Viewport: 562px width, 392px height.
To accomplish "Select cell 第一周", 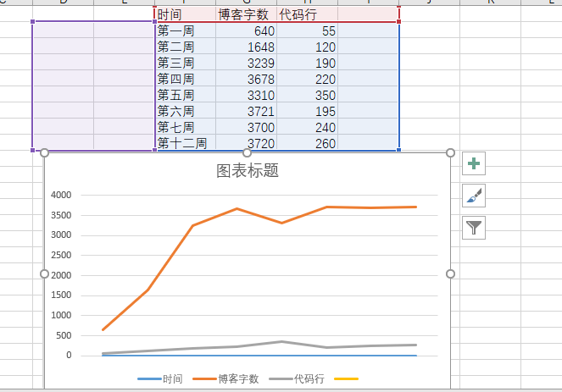I will point(186,30).
